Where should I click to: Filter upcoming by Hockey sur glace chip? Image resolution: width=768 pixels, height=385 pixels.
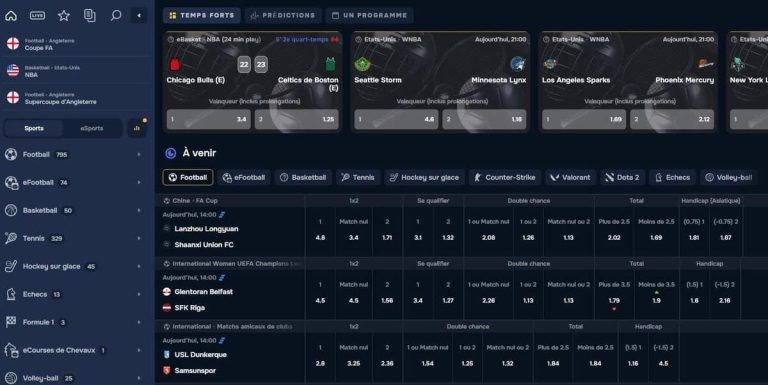coord(424,177)
